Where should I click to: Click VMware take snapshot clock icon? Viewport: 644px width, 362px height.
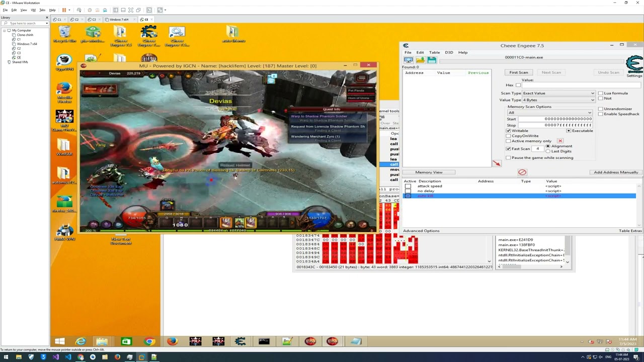[x=90, y=10]
